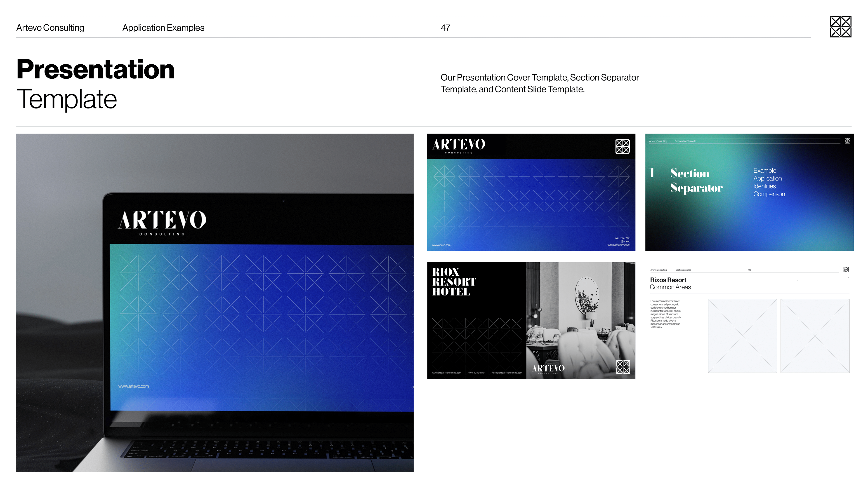This screenshot has height=488, width=868.
Task: Click the page number 47 in the header
Action: [445, 28]
